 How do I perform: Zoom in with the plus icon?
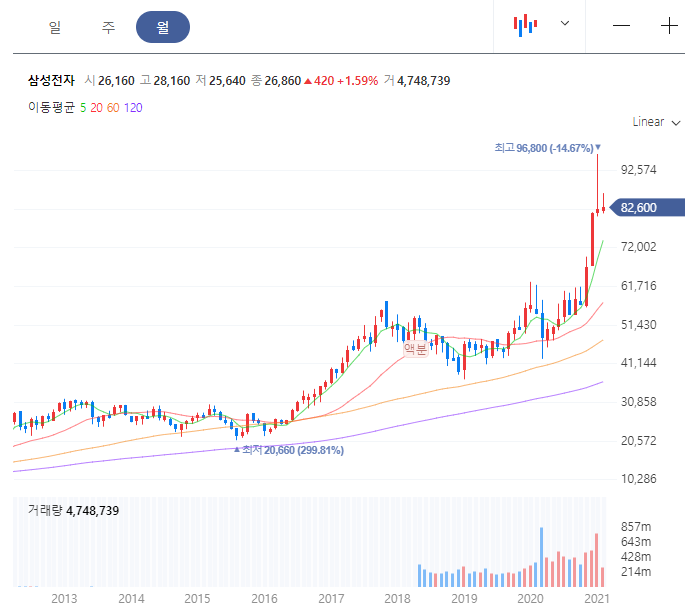pyautogui.click(x=669, y=26)
